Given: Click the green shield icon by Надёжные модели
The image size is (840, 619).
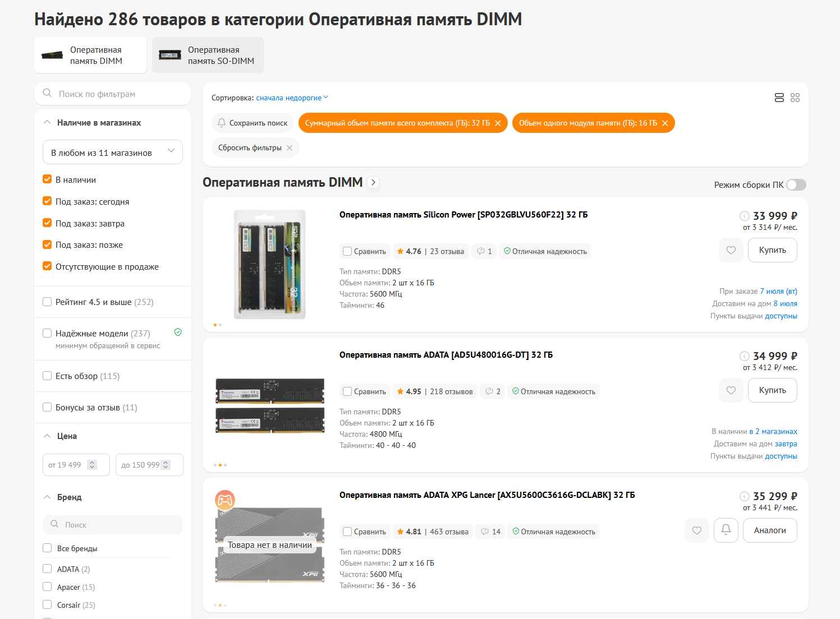Looking at the screenshot, I should pos(178,332).
